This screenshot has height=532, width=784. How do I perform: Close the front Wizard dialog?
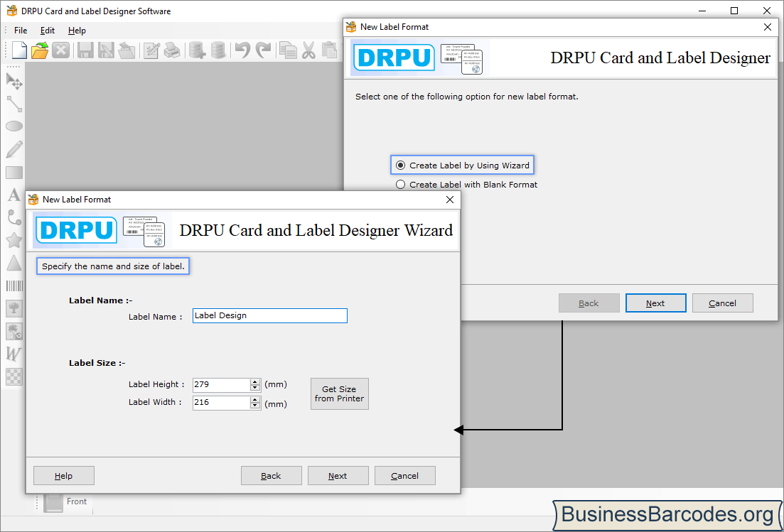(450, 200)
